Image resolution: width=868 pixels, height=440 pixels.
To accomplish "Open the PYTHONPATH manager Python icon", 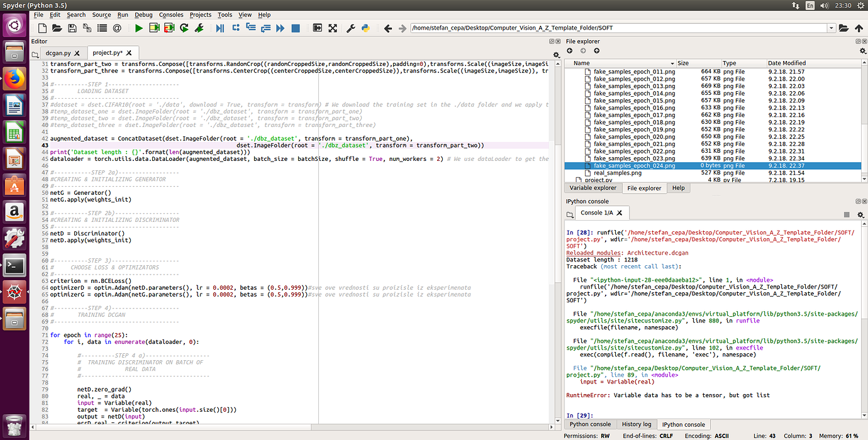I will click(365, 28).
